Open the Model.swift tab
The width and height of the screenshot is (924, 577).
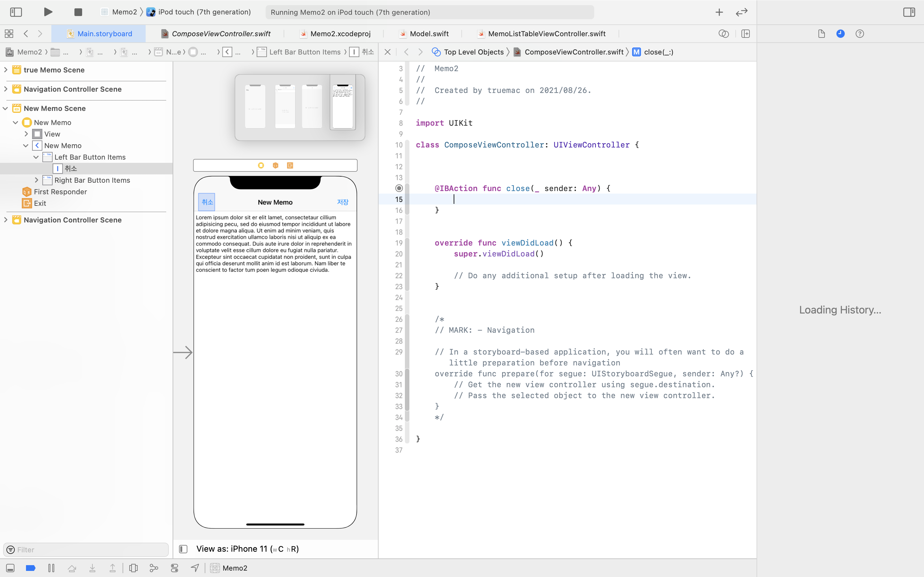pyautogui.click(x=429, y=34)
